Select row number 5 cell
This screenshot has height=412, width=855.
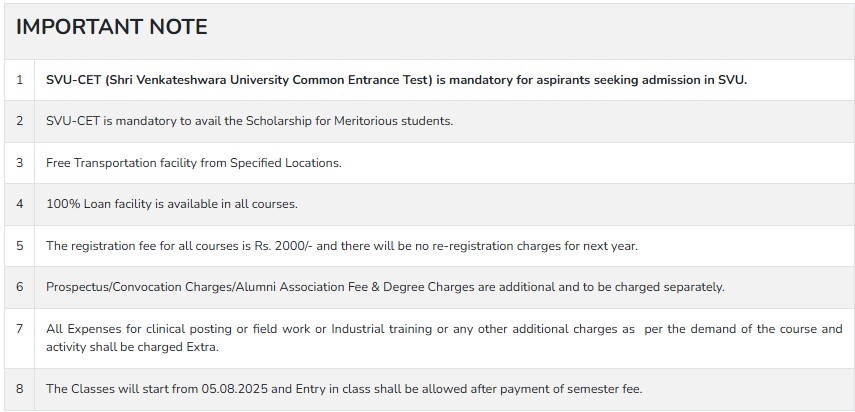(20, 245)
